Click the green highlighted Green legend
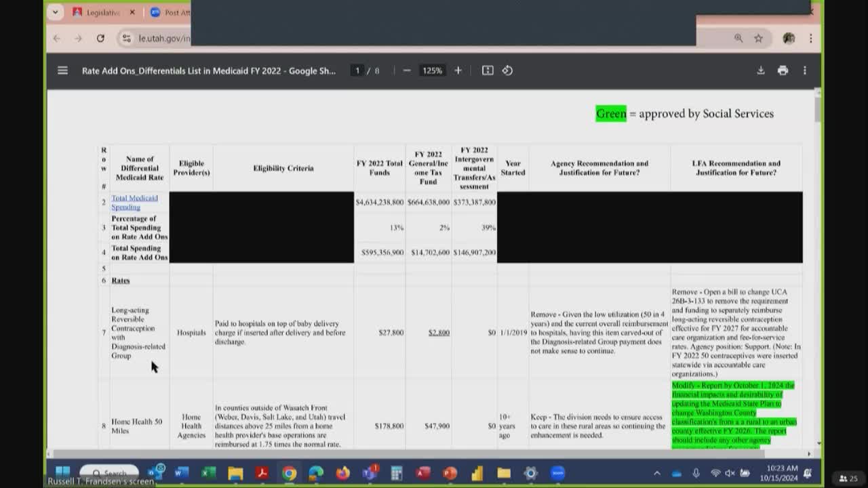Viewport: 868px width, 488px height. coord(611,114)
